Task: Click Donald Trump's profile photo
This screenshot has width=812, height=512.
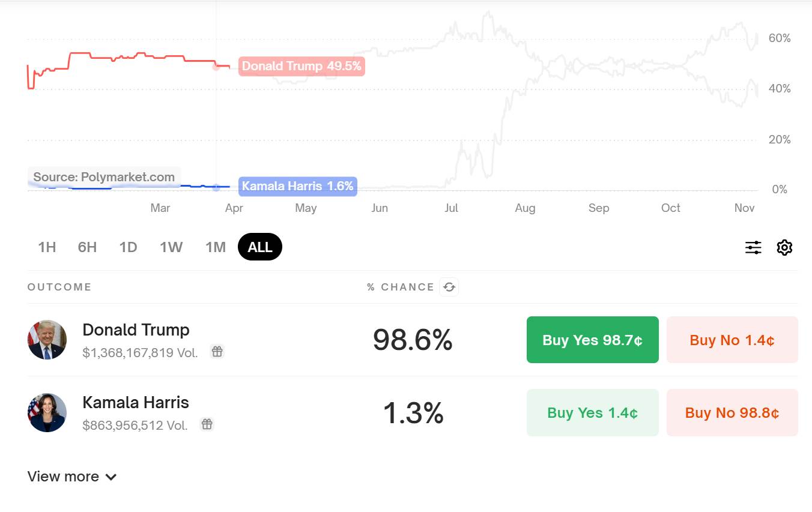Action: [x=47, y=340]
